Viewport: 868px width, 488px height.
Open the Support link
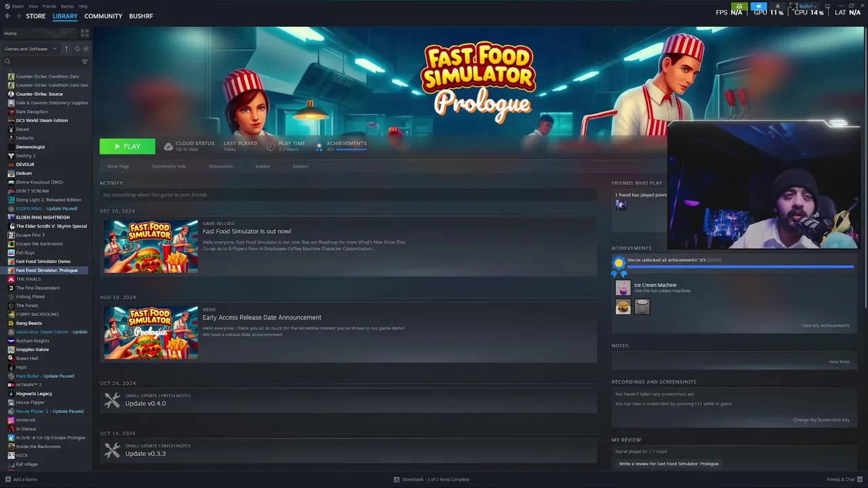(300, 166)
